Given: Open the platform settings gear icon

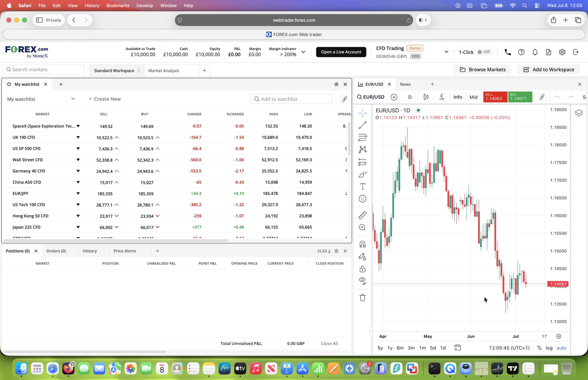Looking at the screenshot, I should point(562,52).
